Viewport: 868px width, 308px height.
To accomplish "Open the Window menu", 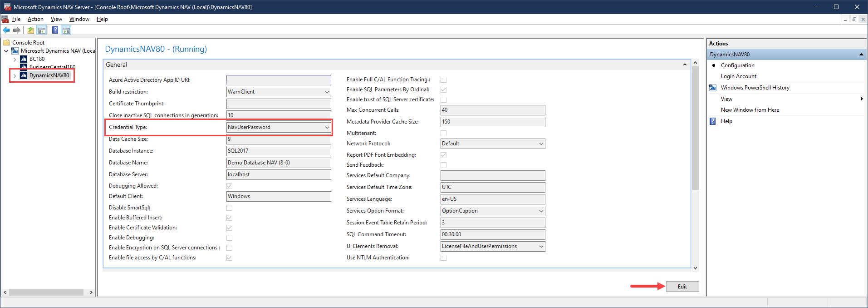I will (x=79, y=19).
